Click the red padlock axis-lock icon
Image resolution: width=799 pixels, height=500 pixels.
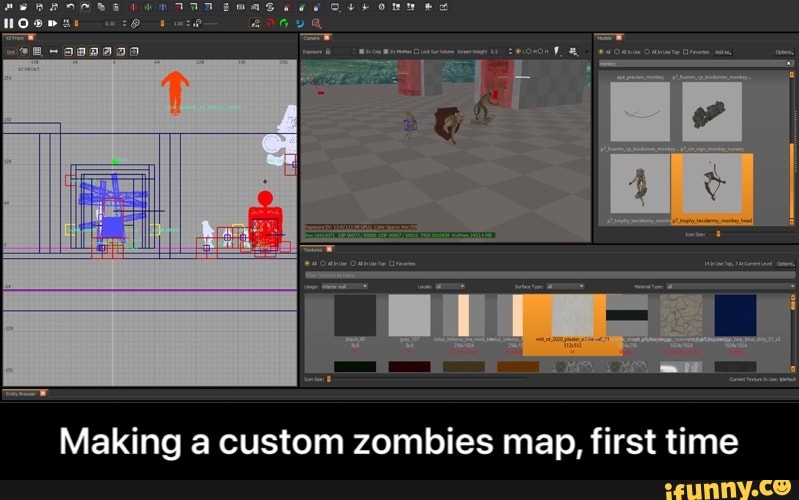(287, 7)
